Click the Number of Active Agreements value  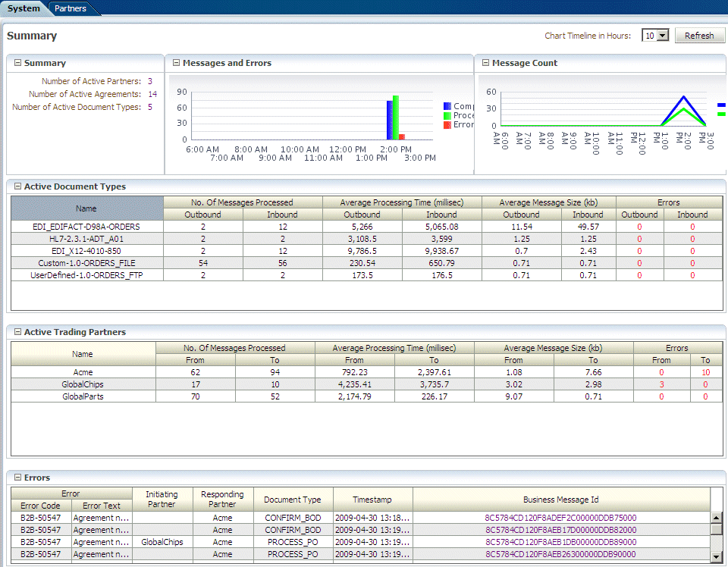click(x=152, y=94)
